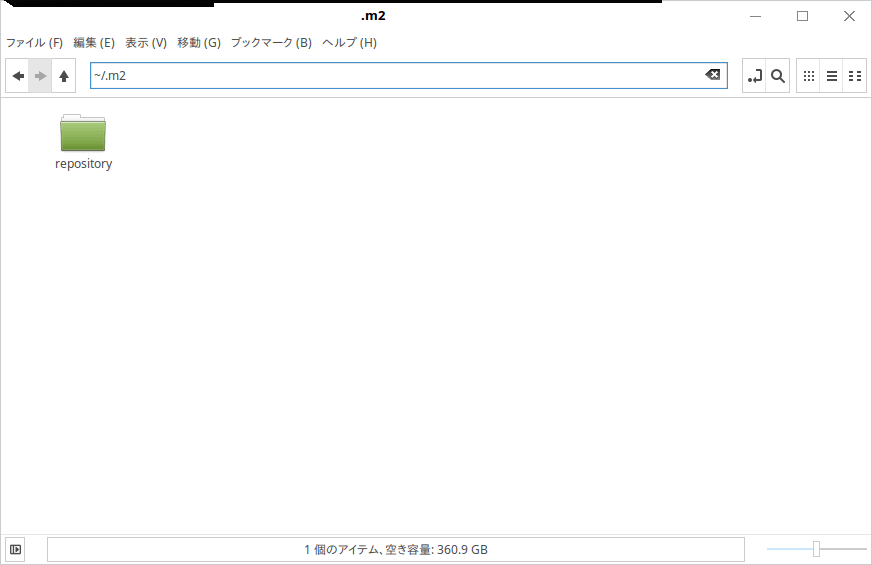The width and height of the screenshot is (872, 565).
Task: Open the ファイル (F) menu
Action: [x=34, y=43]
